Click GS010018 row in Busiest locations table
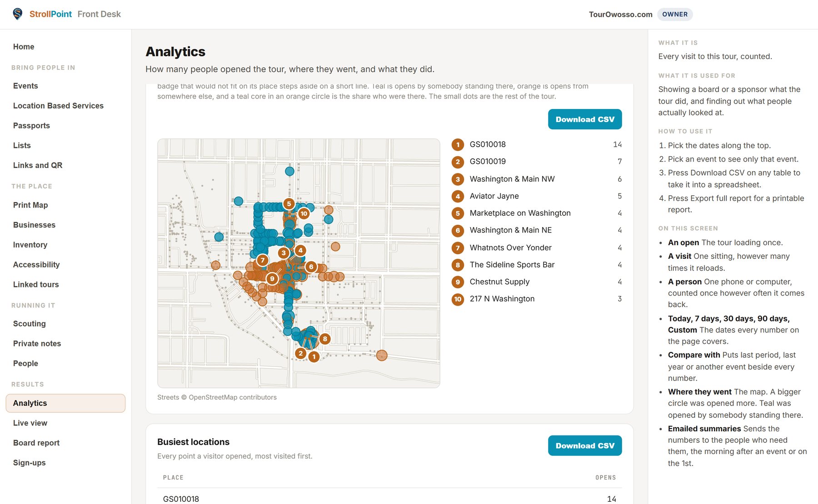Viewport: 818px width, 504px height. click(x=389, y=499)
